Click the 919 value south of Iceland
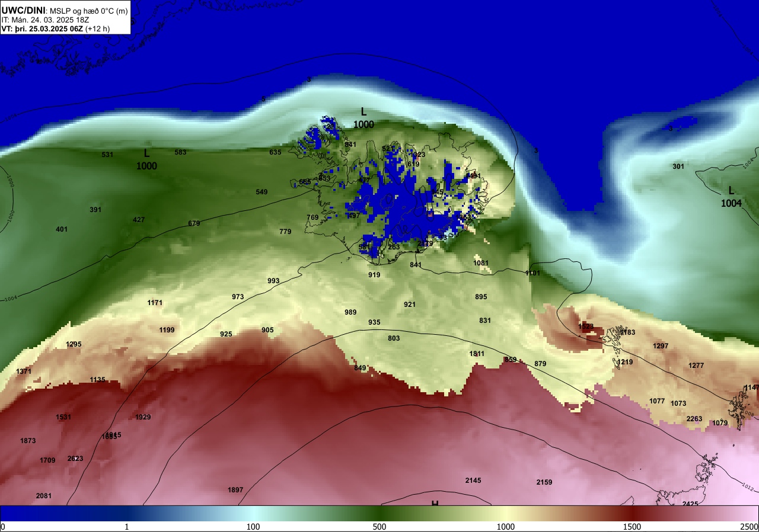Screen dimensions: 759x532 pos(374,275)
